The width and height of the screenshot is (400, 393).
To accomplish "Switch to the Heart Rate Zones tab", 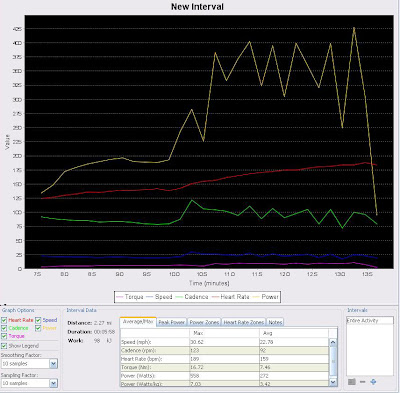I will (244, 322).
